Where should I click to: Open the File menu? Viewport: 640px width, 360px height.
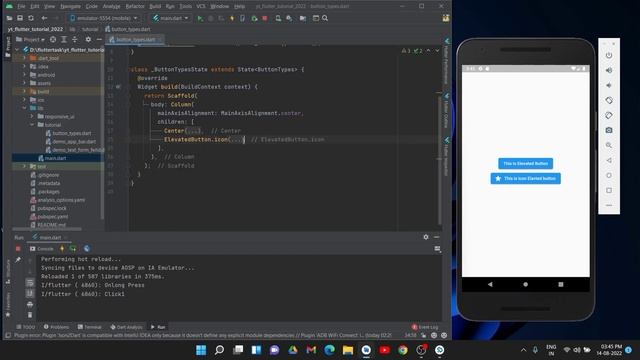click(x=21, y=7)
